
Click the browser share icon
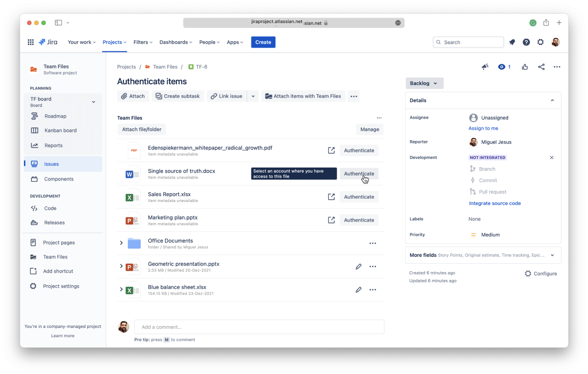click(546, 23)
